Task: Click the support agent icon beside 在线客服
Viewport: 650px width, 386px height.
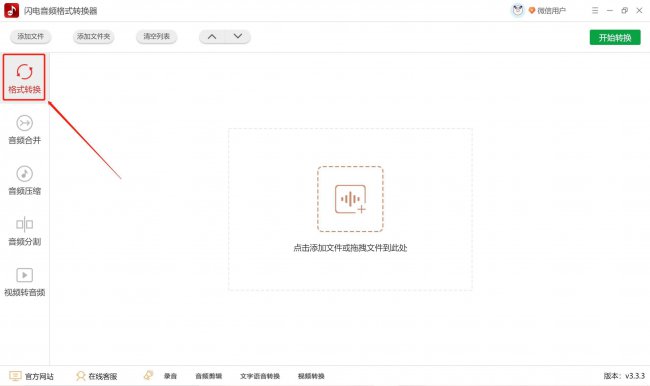Action: (x=80, y=376)
